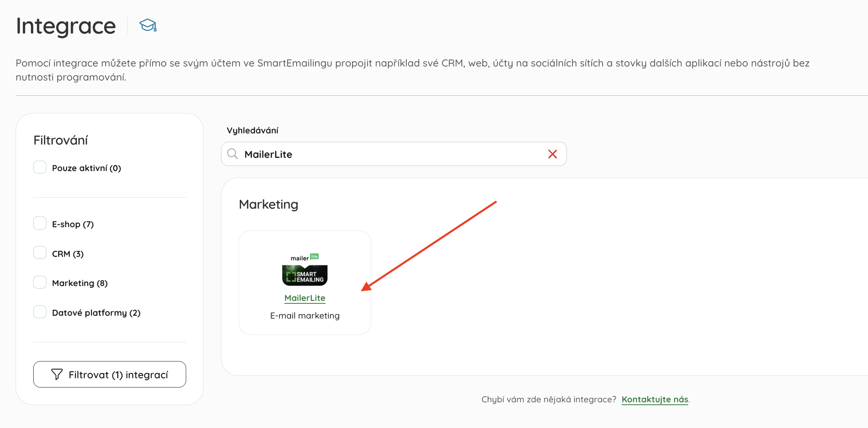Click the funnel filter icon

point(57,374)
